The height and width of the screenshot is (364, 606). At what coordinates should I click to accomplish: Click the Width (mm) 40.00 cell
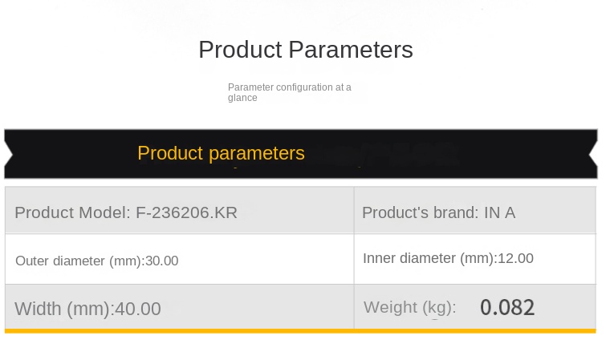(x=179, y=307)
